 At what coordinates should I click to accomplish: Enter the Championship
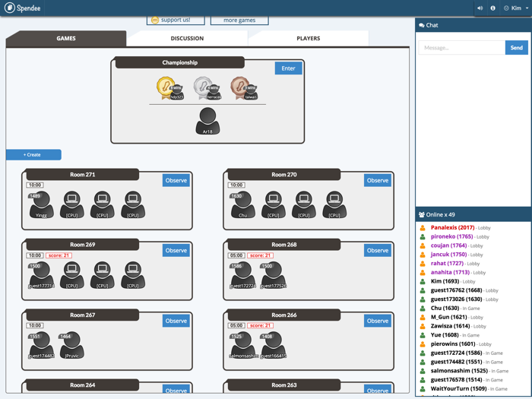point(288,68)
